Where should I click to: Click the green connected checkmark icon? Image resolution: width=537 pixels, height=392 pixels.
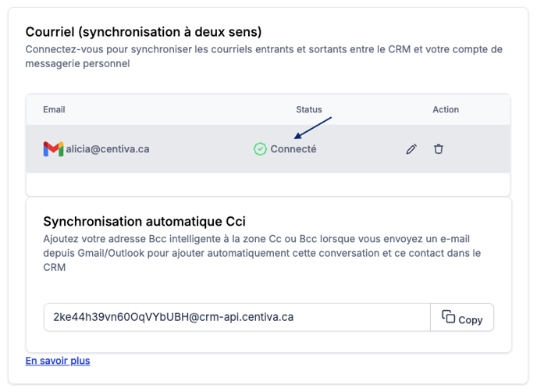[x=260, y=149]
